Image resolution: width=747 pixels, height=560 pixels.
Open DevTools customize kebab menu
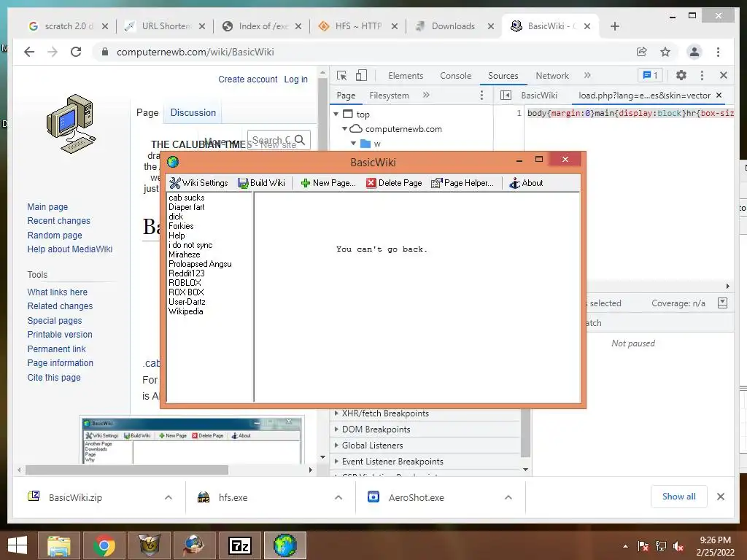[x=702, y=75]
